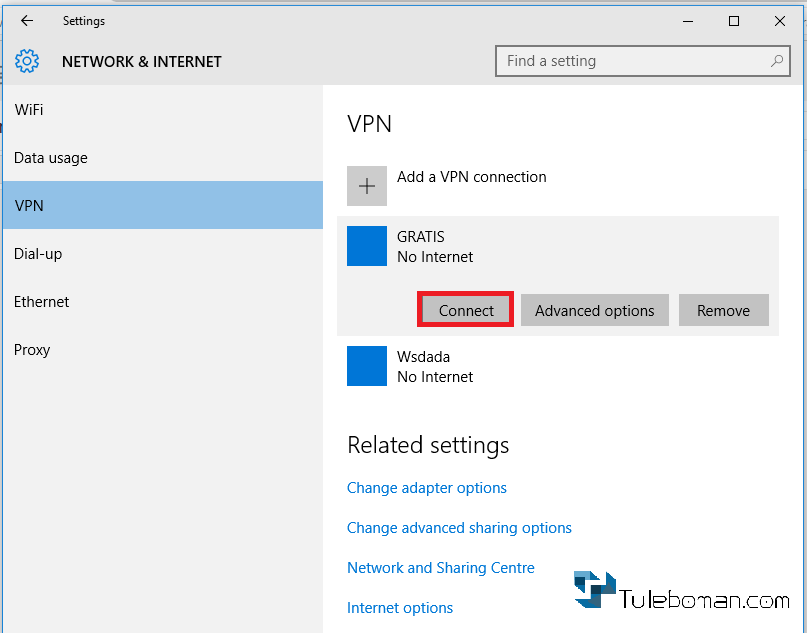
Task: Click the search magnifier icon
Action: coord(777,61)
